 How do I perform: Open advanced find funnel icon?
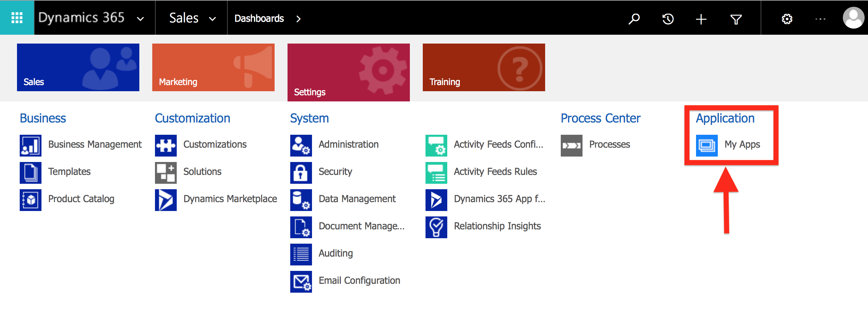[736, 19]
